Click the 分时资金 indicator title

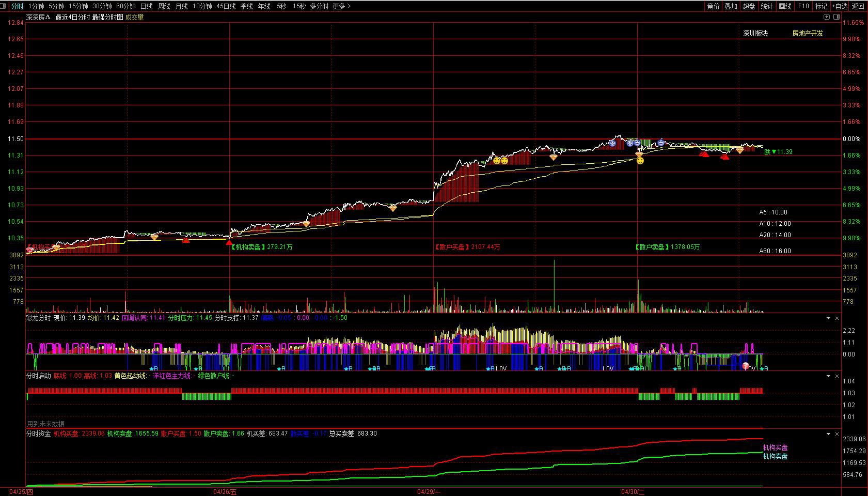tap(39, 433)
